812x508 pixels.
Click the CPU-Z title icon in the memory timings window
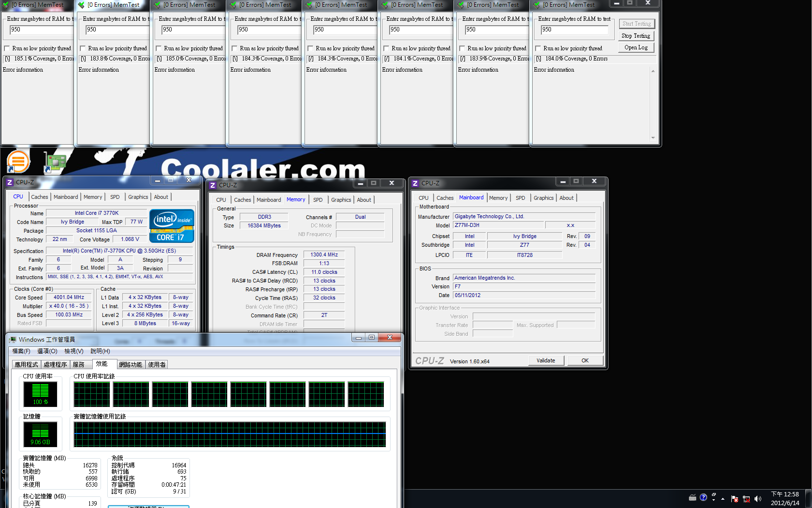[x=213, y=185]
